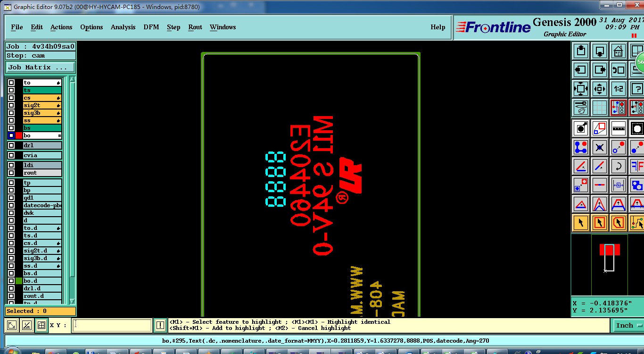644x354 pixels.
Task: Click the Job Matrix button
Action: pos(40,67)
